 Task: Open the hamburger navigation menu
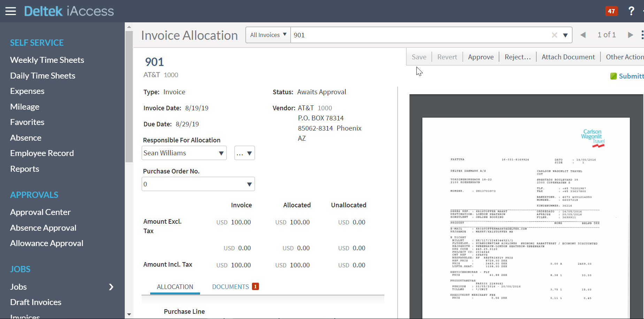[10, 11]
